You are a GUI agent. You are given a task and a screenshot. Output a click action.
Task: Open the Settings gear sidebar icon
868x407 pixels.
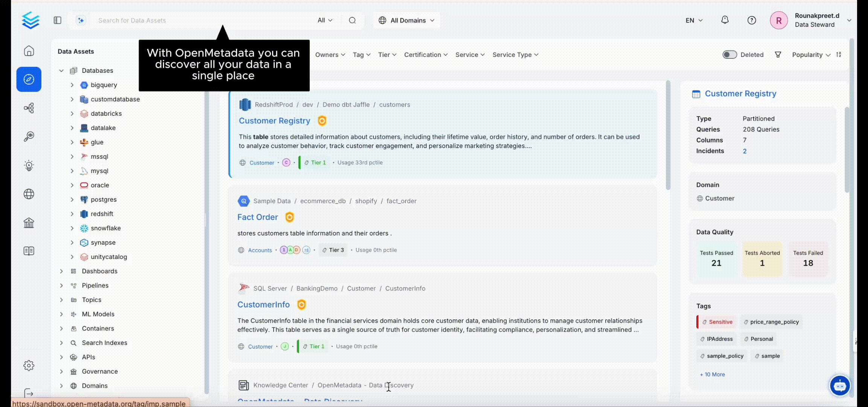point(29,366)
